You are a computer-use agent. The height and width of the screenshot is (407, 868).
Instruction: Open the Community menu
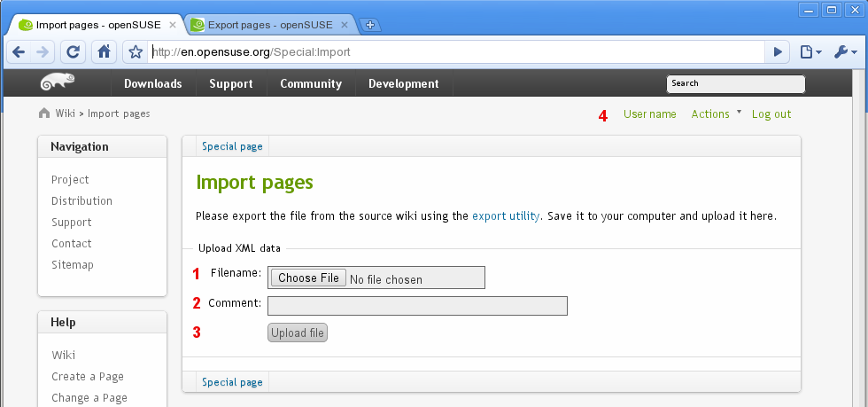tap(311, 83)
